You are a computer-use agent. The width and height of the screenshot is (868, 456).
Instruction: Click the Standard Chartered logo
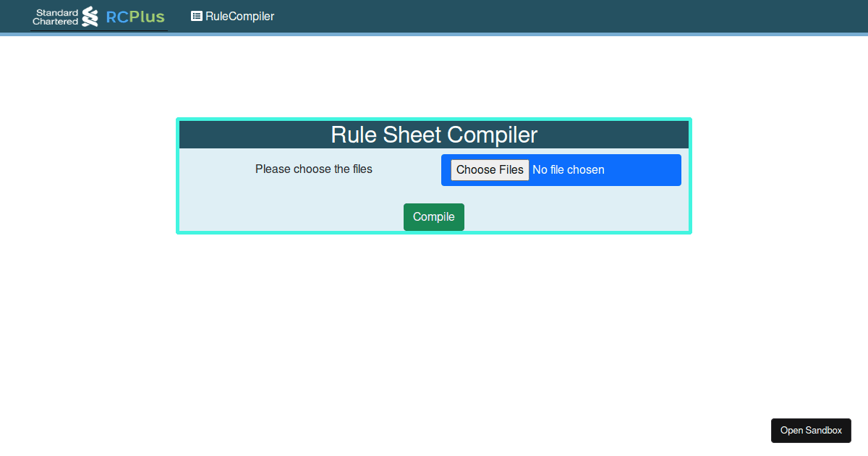tap(58, 16)
